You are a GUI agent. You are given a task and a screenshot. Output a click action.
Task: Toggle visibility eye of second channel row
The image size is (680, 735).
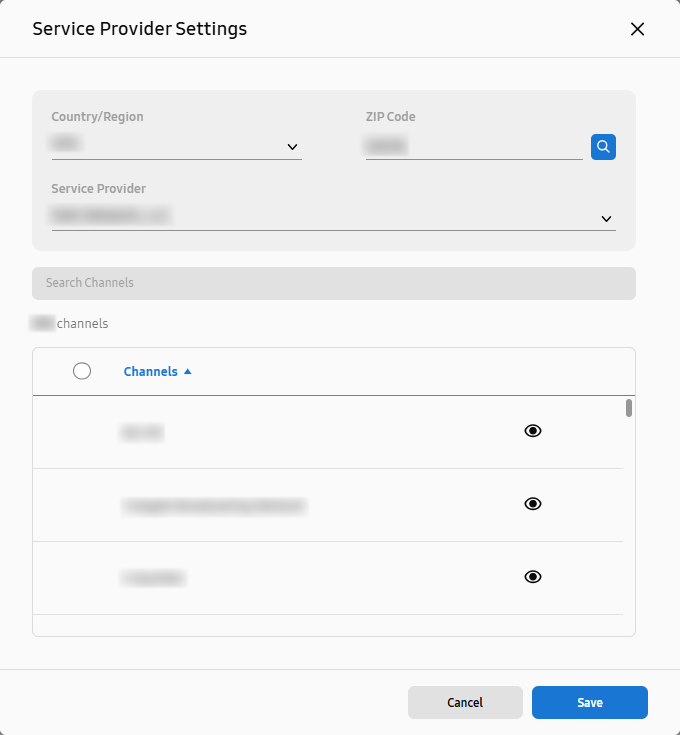pos(533,504)
